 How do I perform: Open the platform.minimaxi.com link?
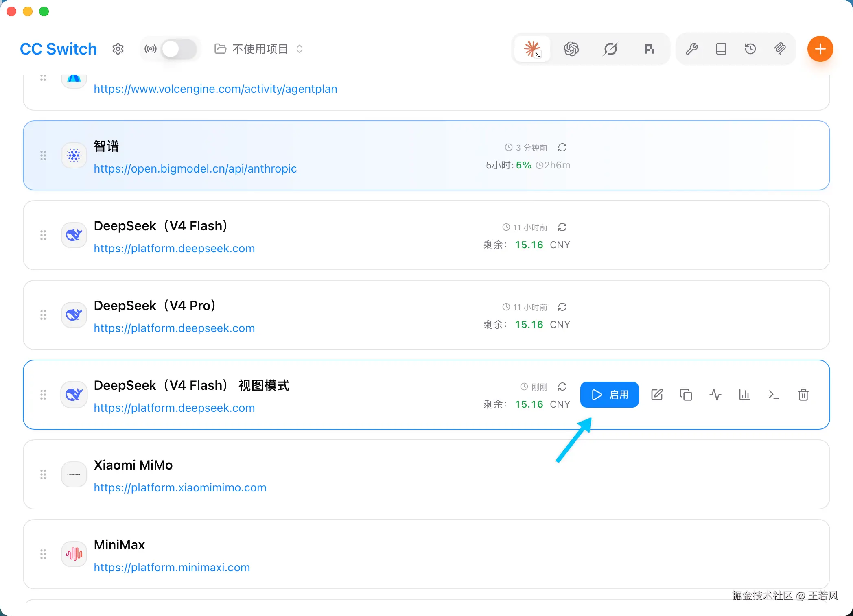coord(172,567)
